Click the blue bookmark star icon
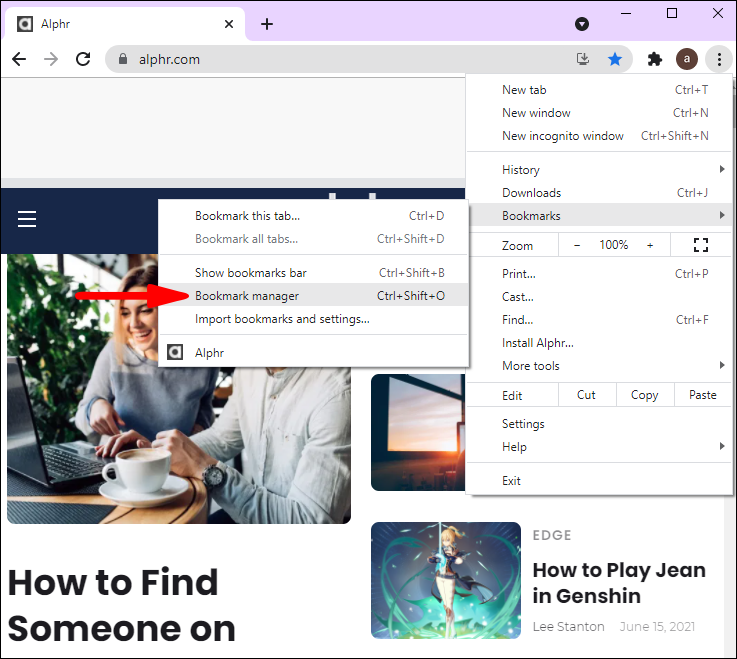Screen dimensions: 737x659 (x=614, y=59)
